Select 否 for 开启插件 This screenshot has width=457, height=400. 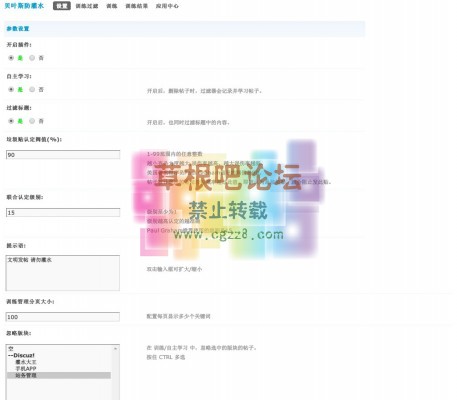[x=32, y=58]
